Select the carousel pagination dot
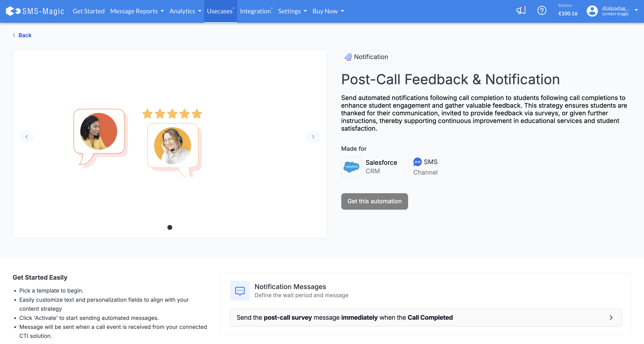This screenshot has height=344, width=644. [x=170, y=227]
